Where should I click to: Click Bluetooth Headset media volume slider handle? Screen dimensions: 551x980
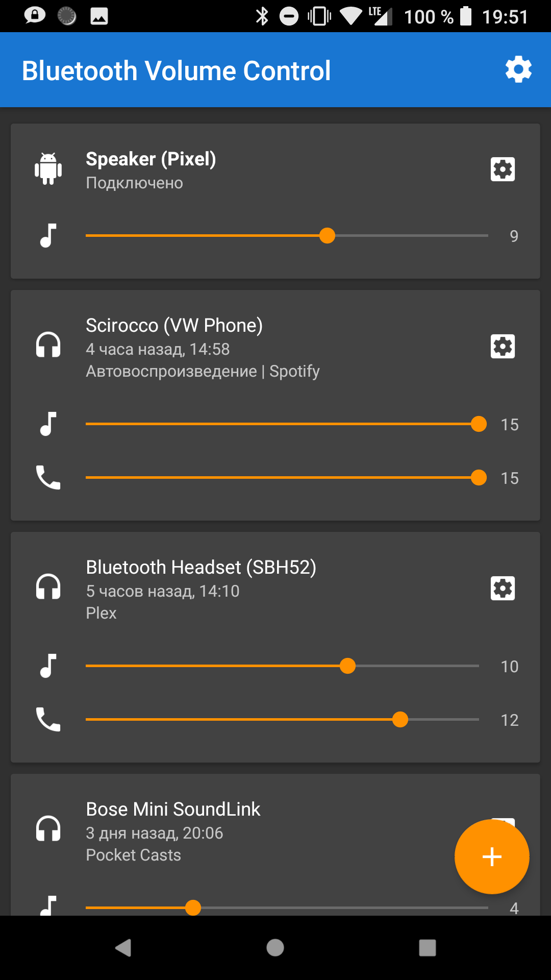tap(347, 666)
